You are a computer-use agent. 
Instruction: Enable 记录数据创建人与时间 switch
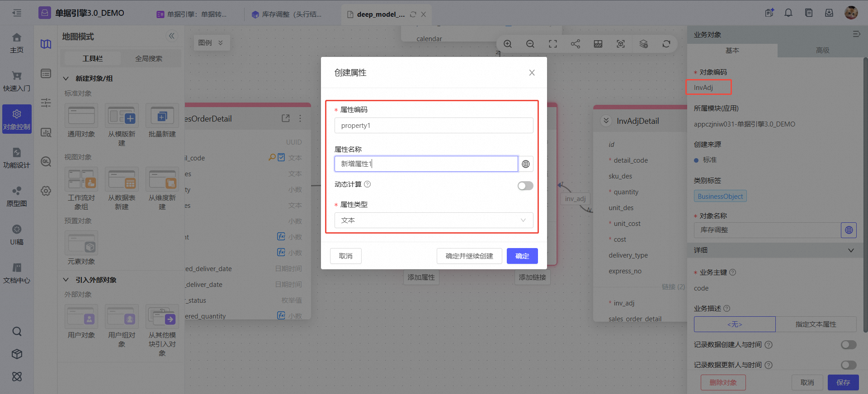[x=849, y=345]
